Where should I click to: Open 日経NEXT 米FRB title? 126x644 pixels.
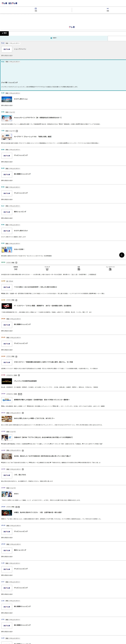point(43,437)
